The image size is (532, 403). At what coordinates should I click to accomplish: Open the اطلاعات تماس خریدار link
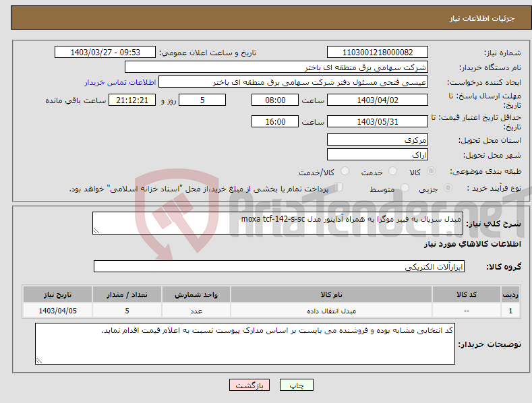120,82
